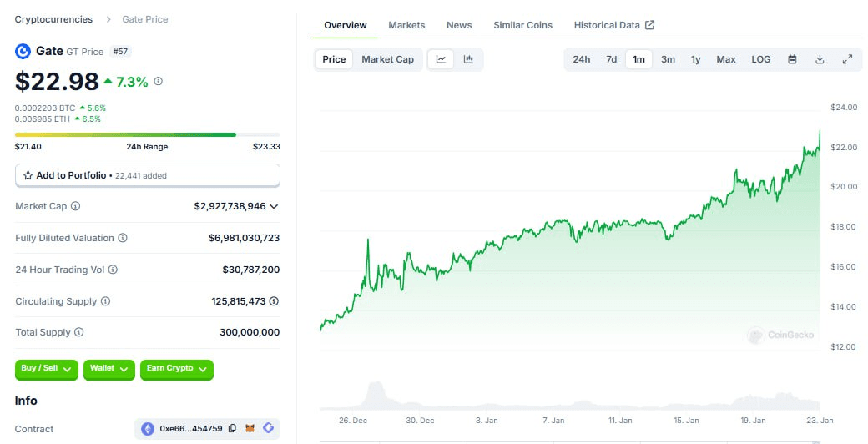Toggle LOG scale on chart
This screenshot has width=868, height=444.
pyautogui.click(x=760, y=59)
